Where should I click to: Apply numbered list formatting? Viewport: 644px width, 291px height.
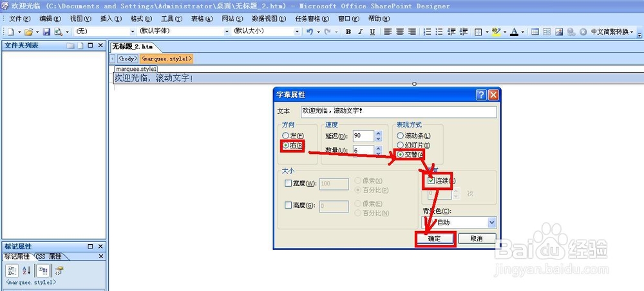pos(427,32)
